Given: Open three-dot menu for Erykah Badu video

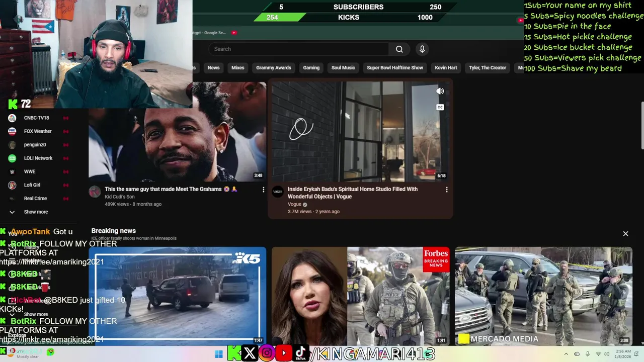Looking at the screenshot, I should (446, 190).
